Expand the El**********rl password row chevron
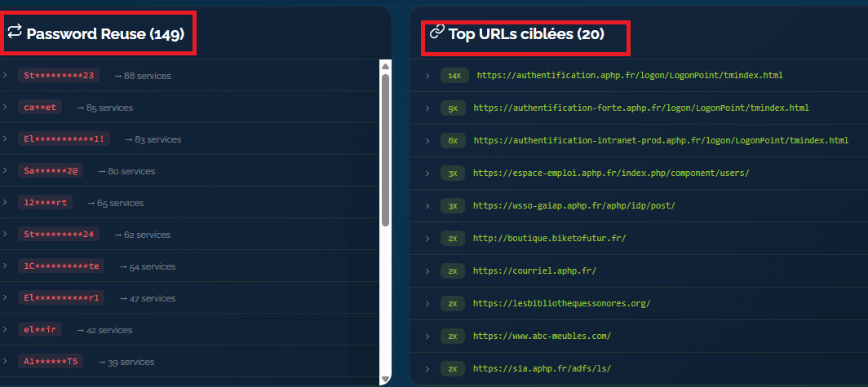 (x=5, y=297)
